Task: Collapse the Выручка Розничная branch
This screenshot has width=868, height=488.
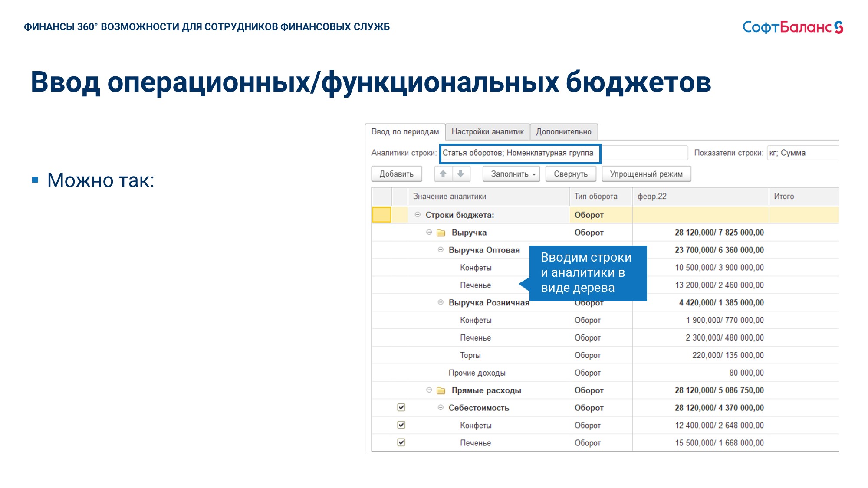Action: [441, 302]
